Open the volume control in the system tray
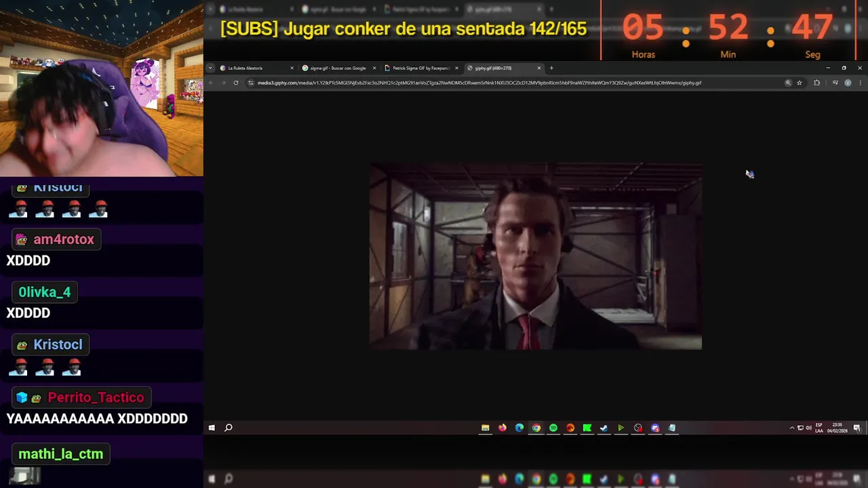 808,428
